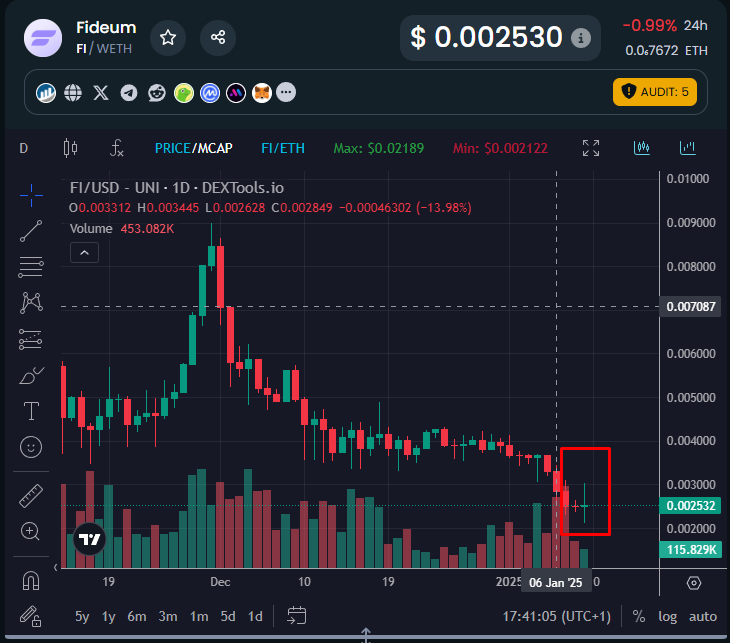Open the emoji icons tool
Viewport: 730px width, 643px height.
31,447
